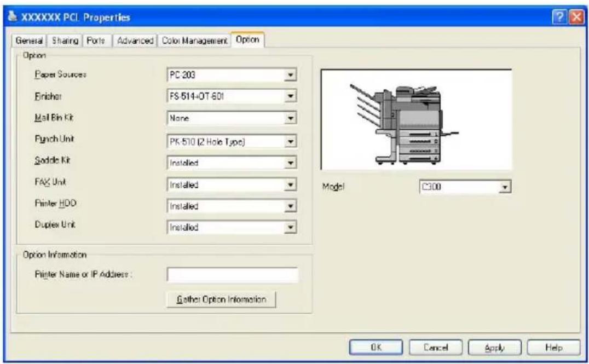Screen dimensions: 589x364
Task: Close the PCL Properties dialog
Action: pyautogui.click(x=576, y=18)
